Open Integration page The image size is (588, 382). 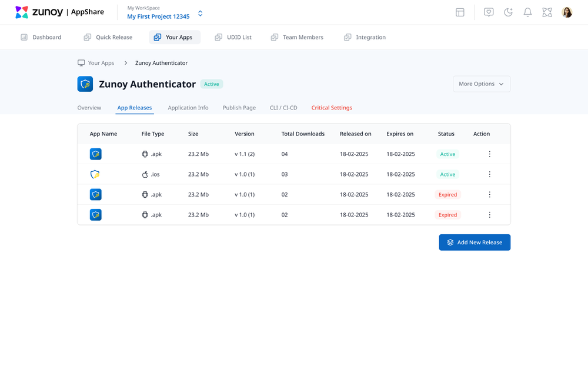click(365, 37)
